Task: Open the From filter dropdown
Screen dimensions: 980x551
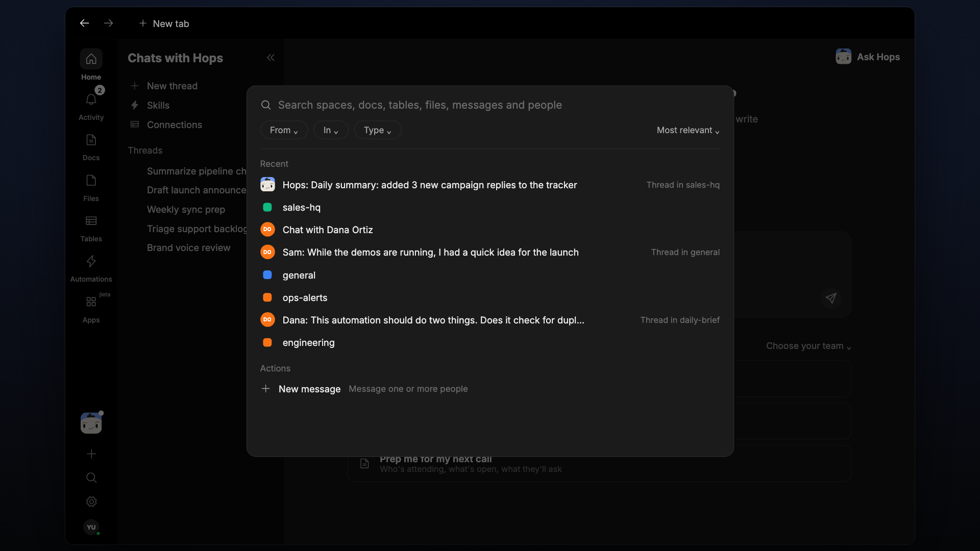Action: 284,130
